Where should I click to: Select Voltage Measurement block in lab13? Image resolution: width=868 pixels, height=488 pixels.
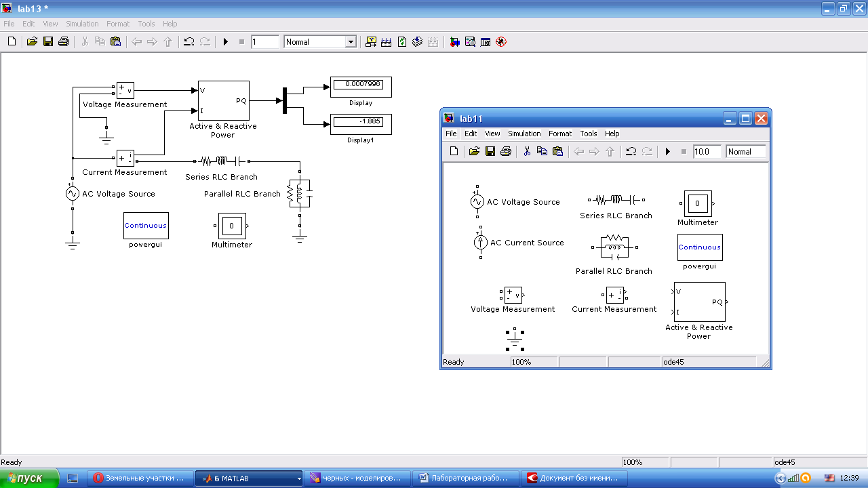pyautogui.click(x=125, y=90)
